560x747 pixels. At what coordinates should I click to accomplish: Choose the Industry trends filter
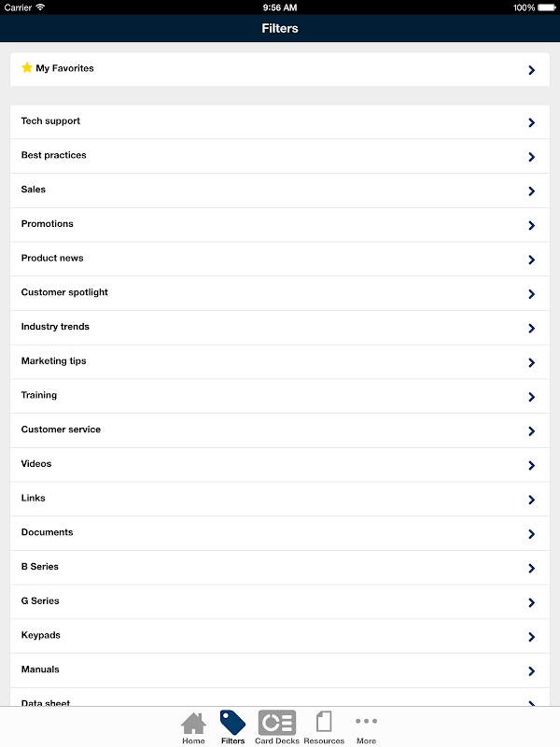pyautogui.click(x=280, y=328)
